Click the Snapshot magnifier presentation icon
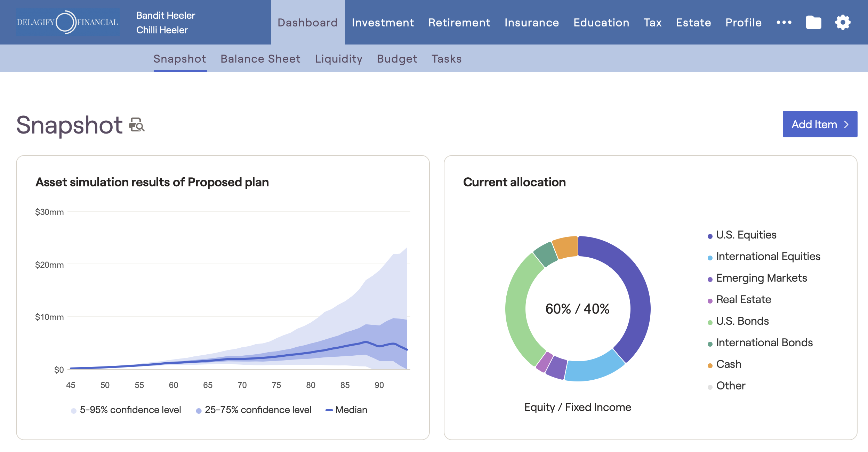Viewport: 868px width, 452px height. [x=137, y=125]
